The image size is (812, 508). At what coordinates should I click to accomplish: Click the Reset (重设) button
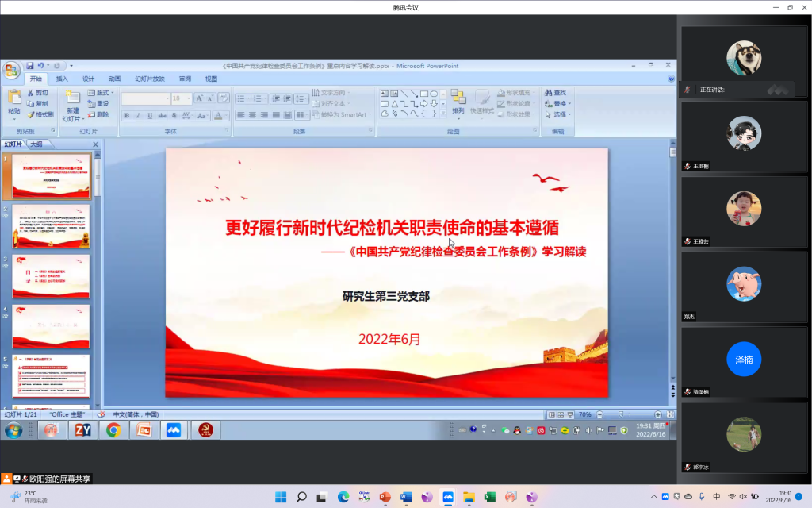click(x=100, y=104)
